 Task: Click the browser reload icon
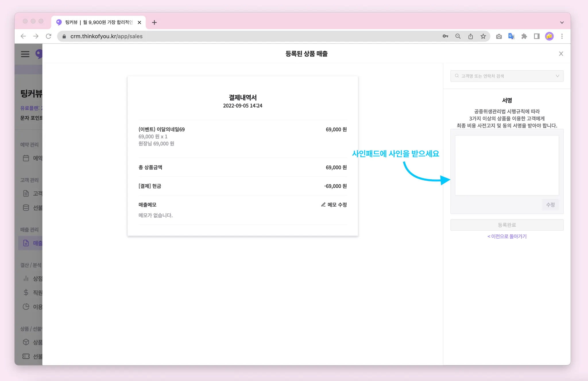(49, 36)
